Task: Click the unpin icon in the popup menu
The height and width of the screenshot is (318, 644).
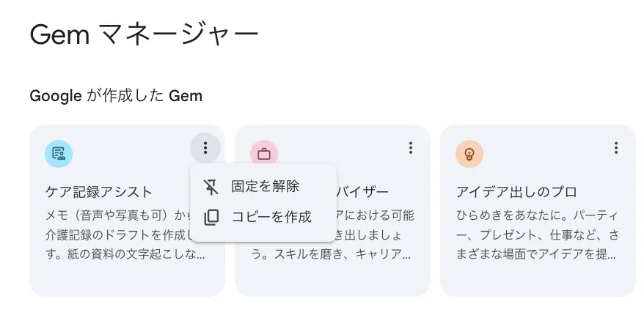Action: 211,187
